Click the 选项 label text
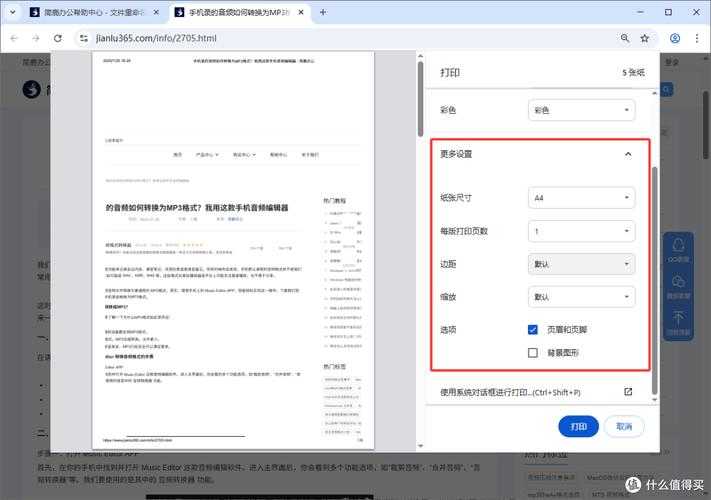Screen dimensions: 711x500 [x=448, y=330]
